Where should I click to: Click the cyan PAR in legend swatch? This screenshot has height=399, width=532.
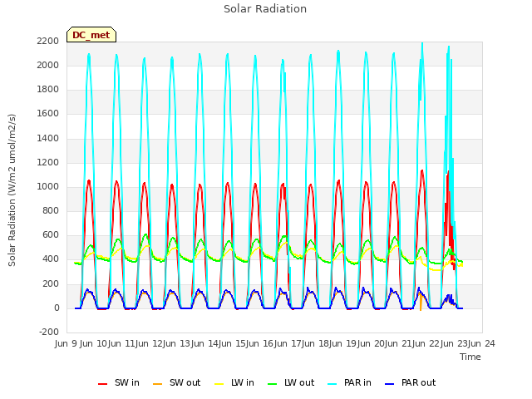click(x=332, y=384)
